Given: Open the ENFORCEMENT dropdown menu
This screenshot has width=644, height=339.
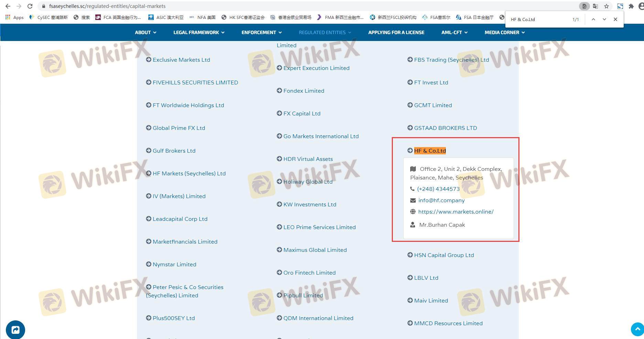Looking at the screenshot, I should point(261,32).
